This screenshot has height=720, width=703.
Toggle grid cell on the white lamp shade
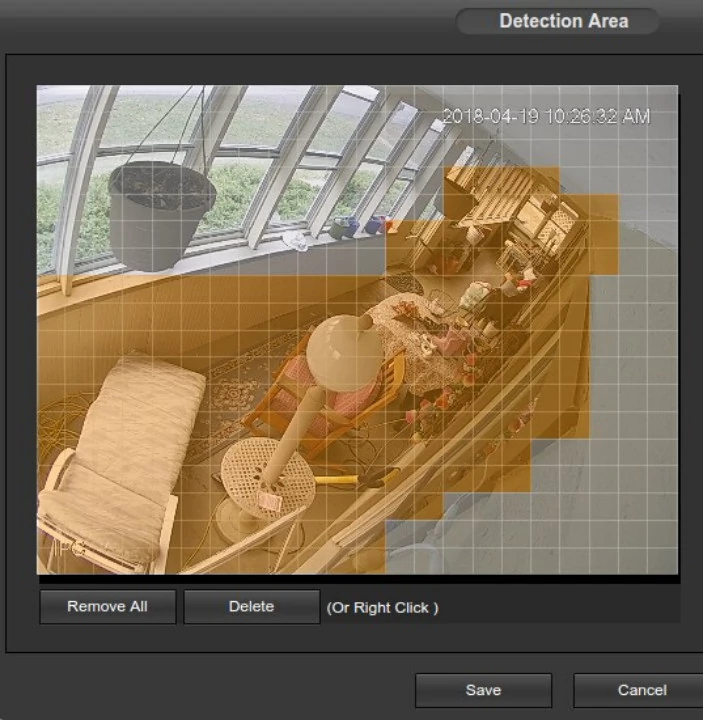pyautogui.click(x=345, y=348)
